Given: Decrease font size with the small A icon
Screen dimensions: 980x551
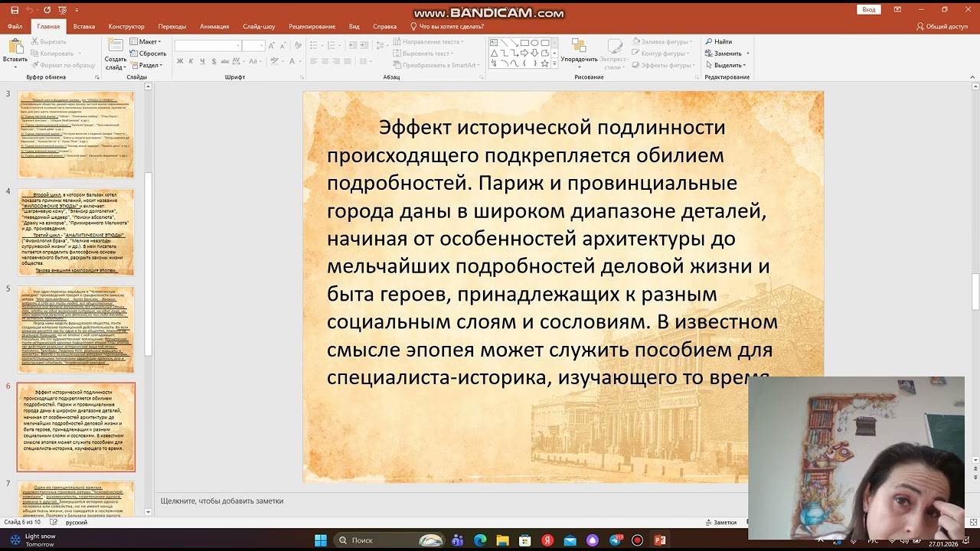Looking at the screenshot, I should pos(284,46).
